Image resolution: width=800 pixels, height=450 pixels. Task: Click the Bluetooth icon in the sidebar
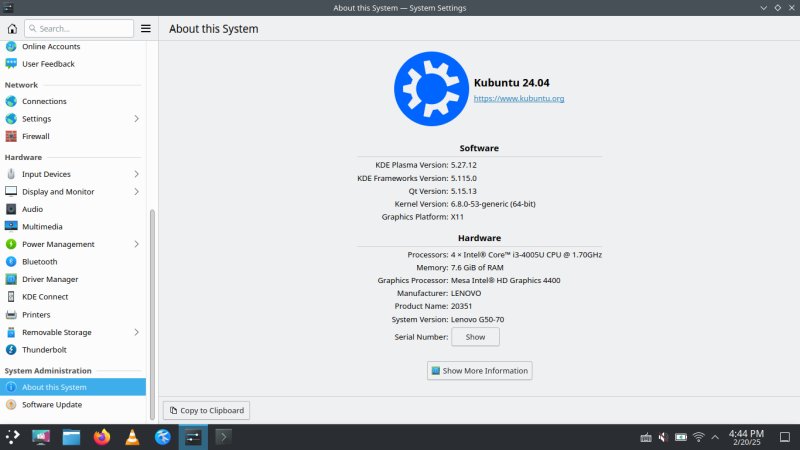[x=11, y=262]
